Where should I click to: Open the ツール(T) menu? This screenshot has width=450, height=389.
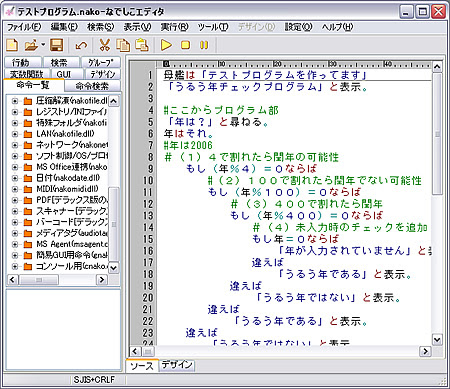[213, 27]
